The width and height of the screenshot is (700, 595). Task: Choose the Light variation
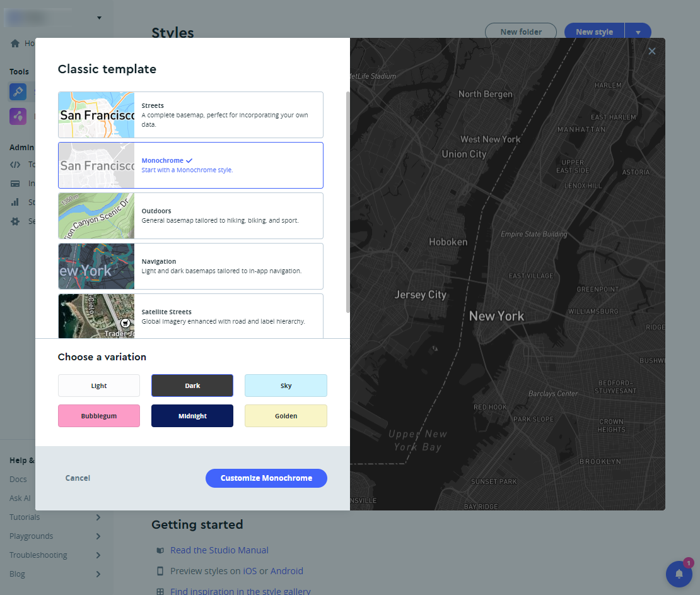click(98, 386)
